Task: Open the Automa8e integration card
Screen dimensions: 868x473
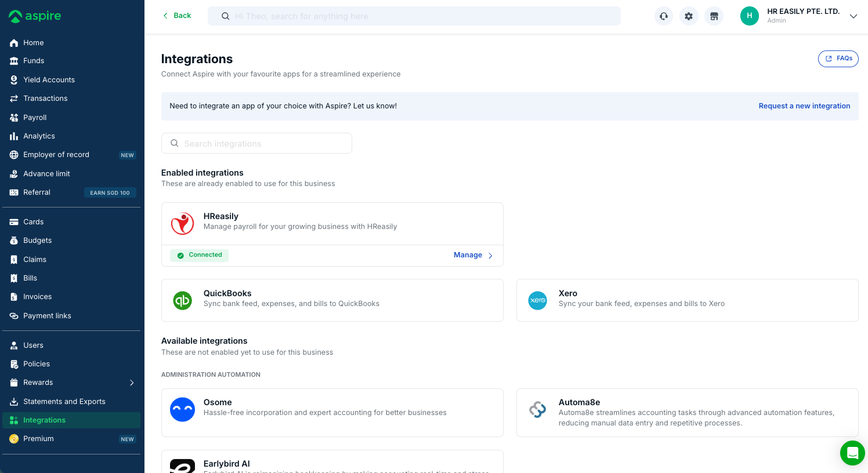Action: click(687, 413)
